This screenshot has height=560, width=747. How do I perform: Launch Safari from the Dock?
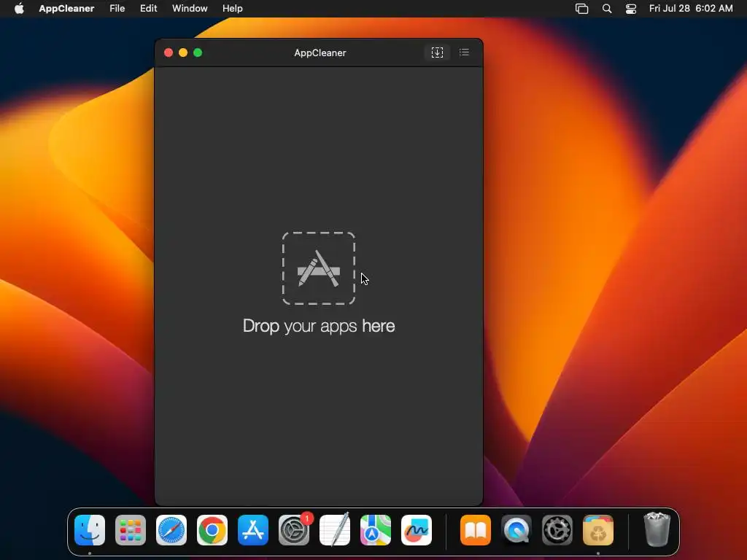click(x=171, y=530)
